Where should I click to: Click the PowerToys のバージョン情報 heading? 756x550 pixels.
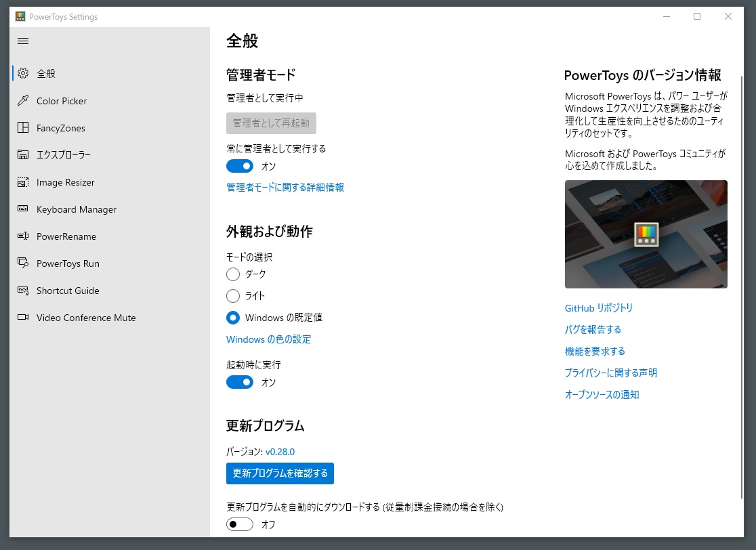pyautogui.click(x=642, y=75)
